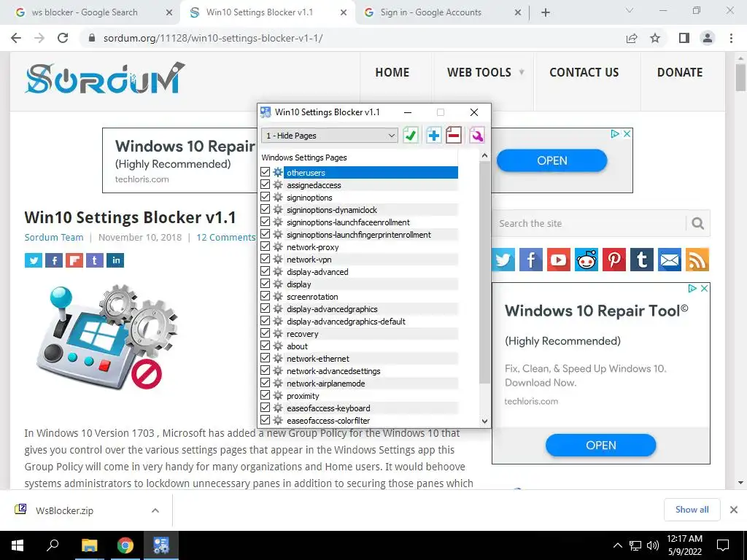Open the sidebar Reddit icon

click(587, 260)
